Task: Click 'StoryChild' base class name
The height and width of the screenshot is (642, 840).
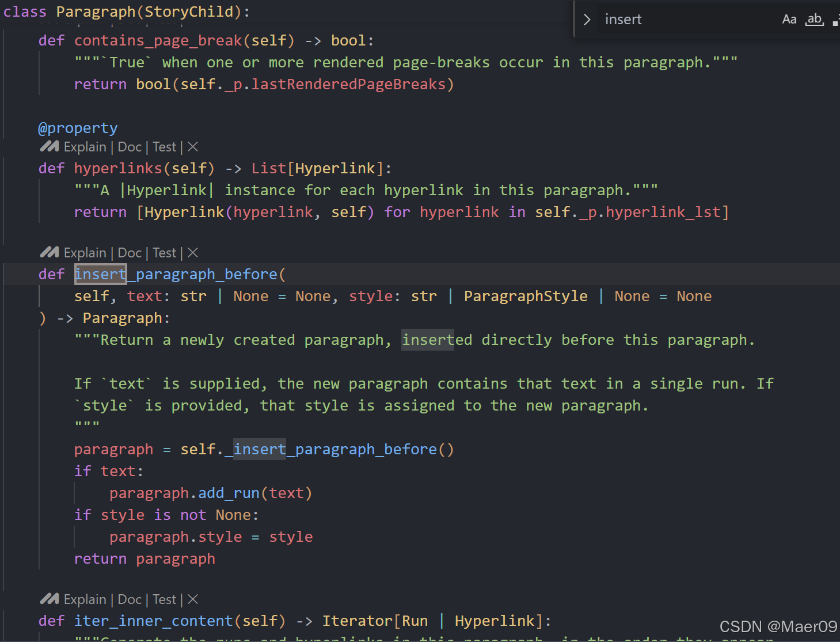Action: click(189, 12)
